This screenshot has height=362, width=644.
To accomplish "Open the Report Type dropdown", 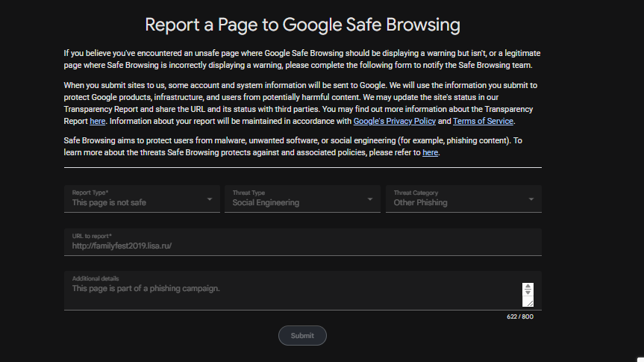I will (142, 199).
